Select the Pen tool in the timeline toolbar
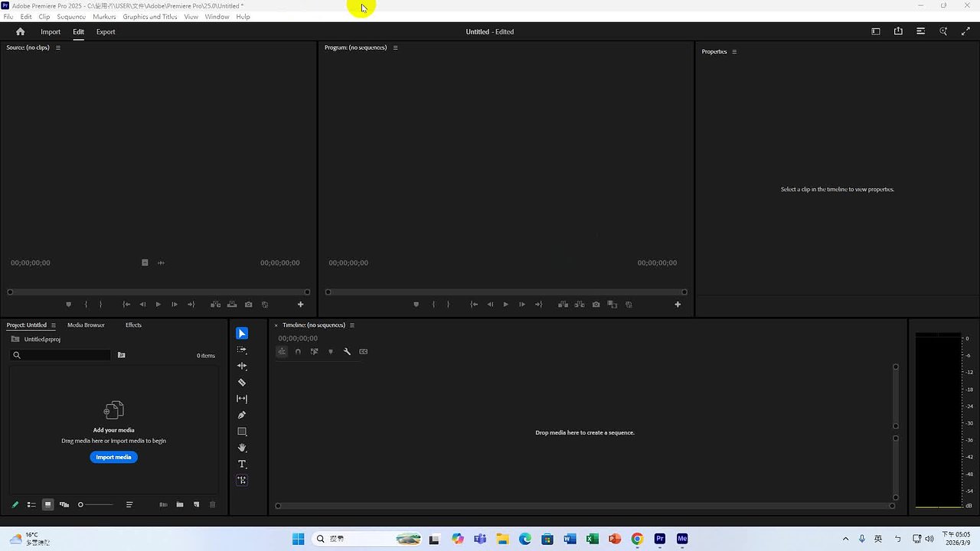Viewport: 980px width, 551px height. pos(242,415)
